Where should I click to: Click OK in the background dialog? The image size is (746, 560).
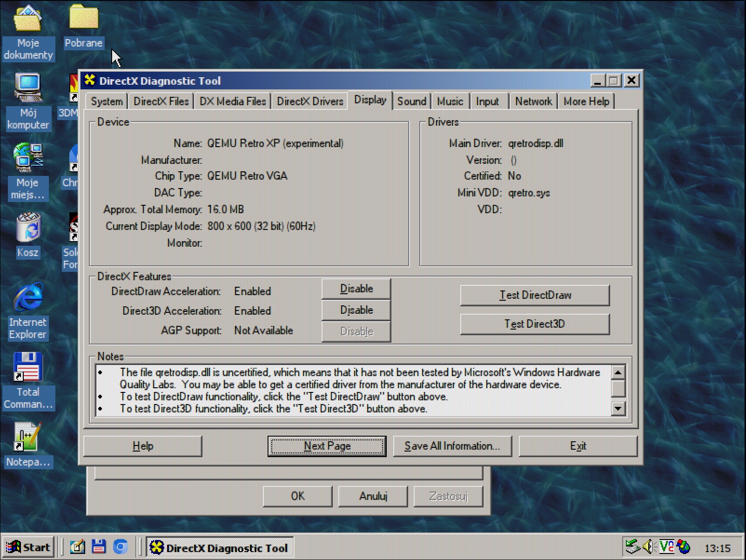(x=298, y=496)
